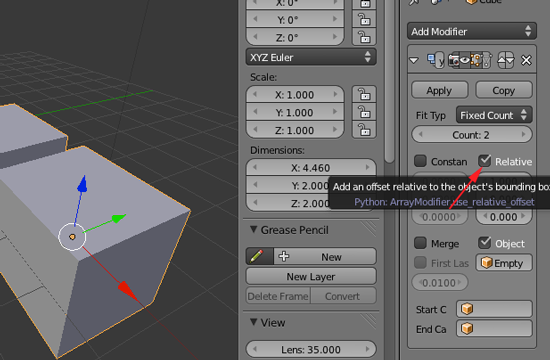This screenshot has width=550, height=360.
Task: Disable Relative Offset checkbox
Action: 484,161
